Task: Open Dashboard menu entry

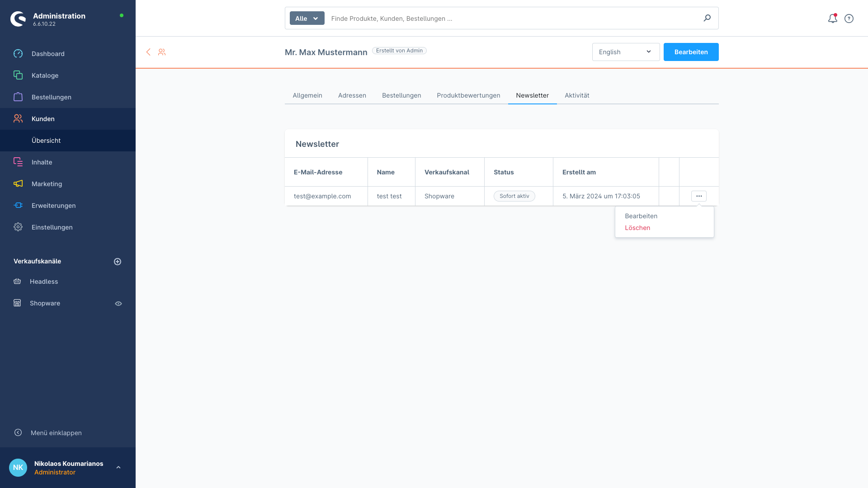Action: click(68, 54)
